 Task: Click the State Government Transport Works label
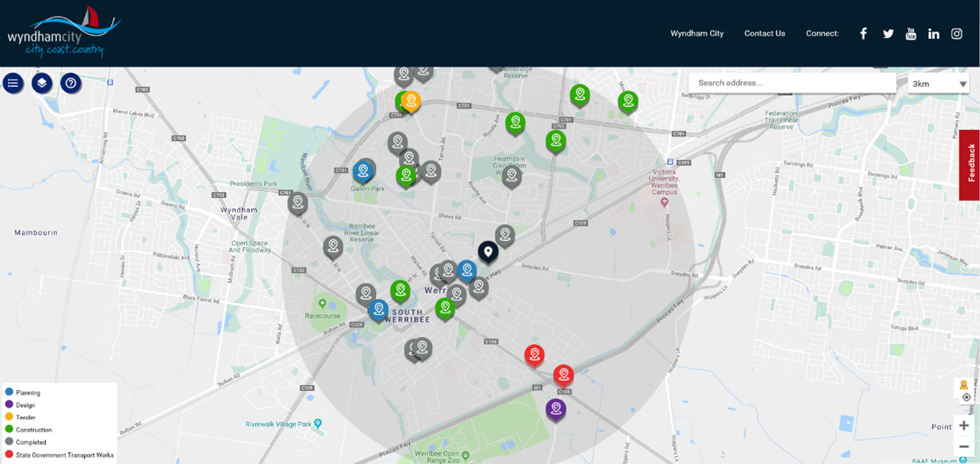65,455
